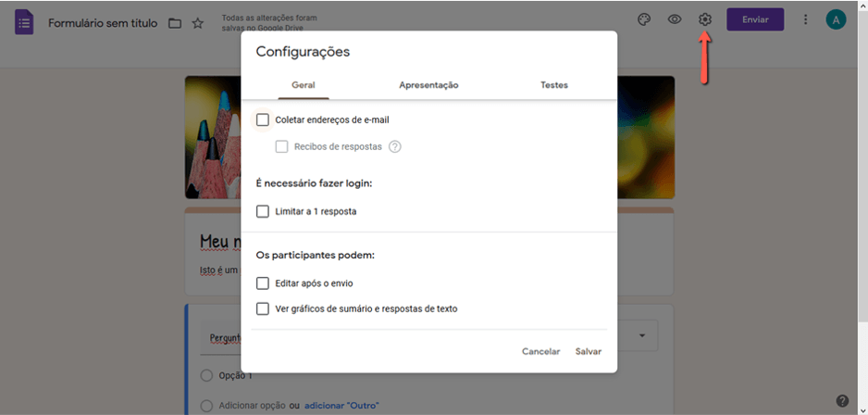The width and height of the screenshot is (868, 415).
Task: Open the settings gear icon
Action: point(705,19)
